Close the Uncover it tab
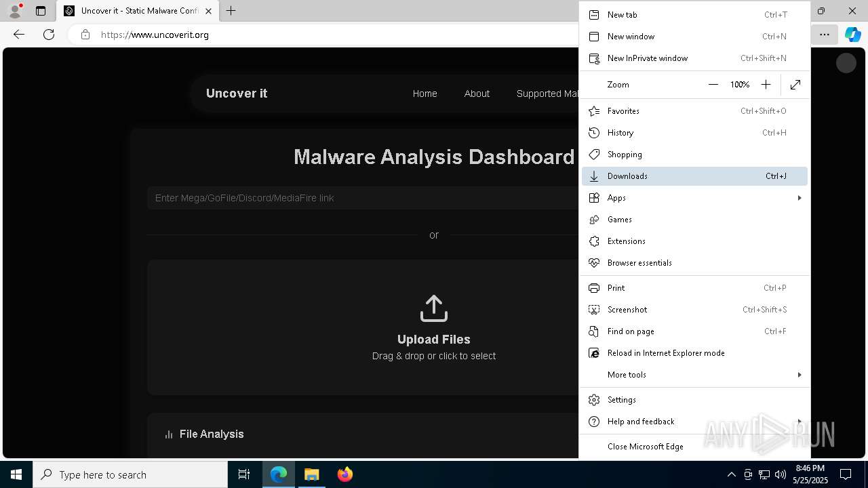The image size is (868, 488). point(208,11)
